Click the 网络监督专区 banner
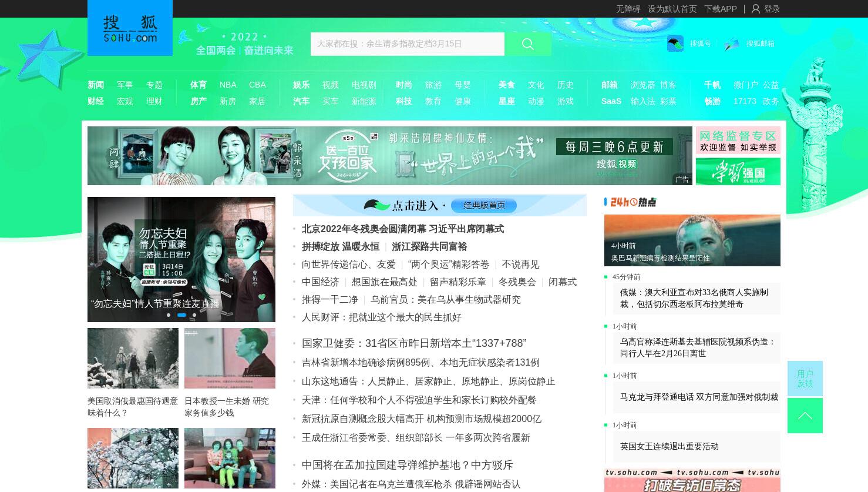 (x=738, y=140)
